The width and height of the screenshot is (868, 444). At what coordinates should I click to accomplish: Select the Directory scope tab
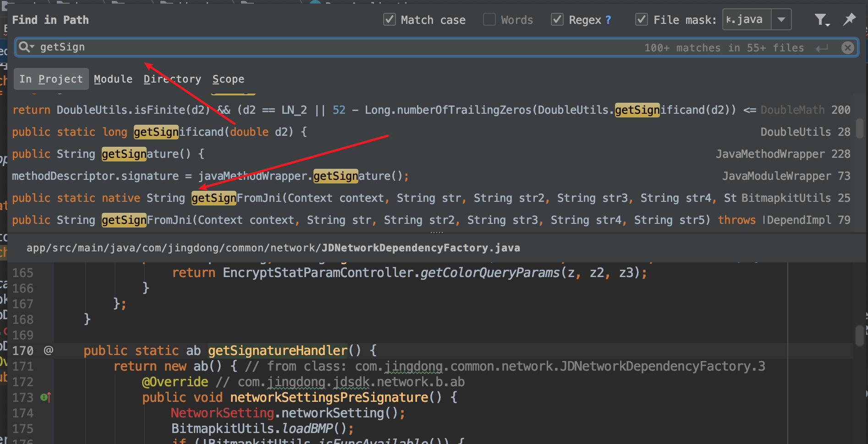[x=172, y=79]
